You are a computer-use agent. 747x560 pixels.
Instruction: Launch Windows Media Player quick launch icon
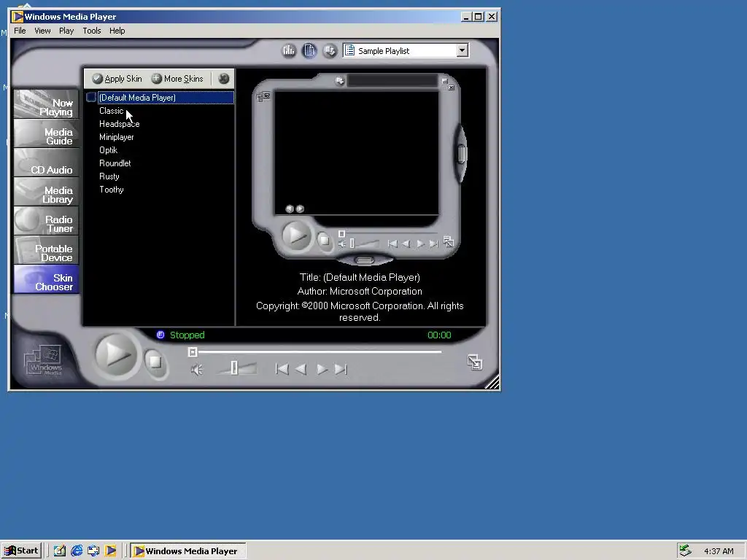pos(111,551)
